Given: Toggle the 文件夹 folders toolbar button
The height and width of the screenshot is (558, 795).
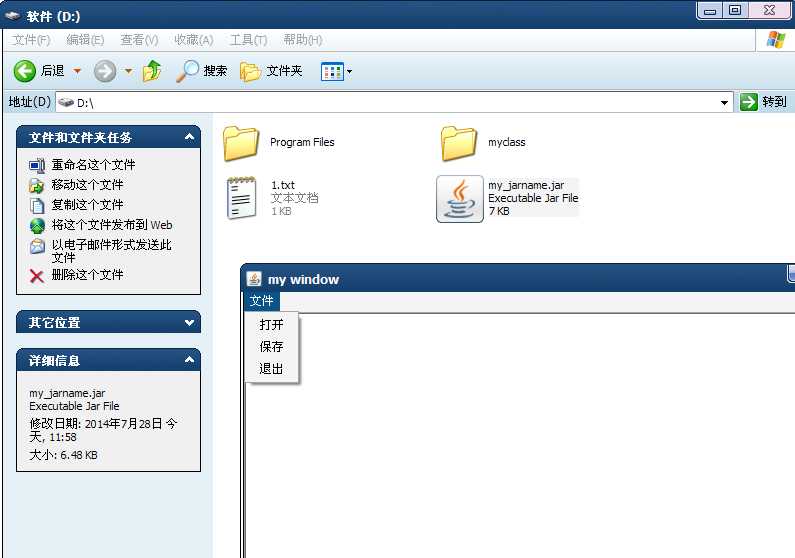Looking at the screenshot, I should [x=271, y=71].
